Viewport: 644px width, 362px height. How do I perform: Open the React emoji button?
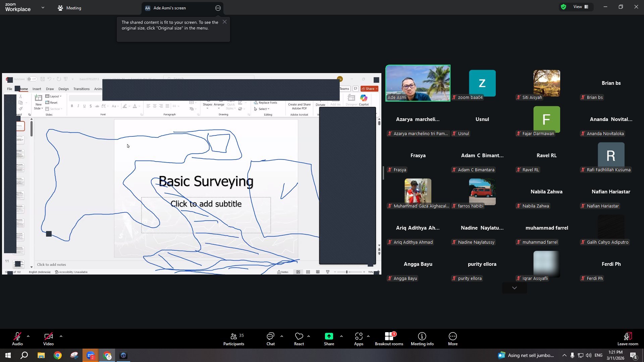(x=299, y=339)
